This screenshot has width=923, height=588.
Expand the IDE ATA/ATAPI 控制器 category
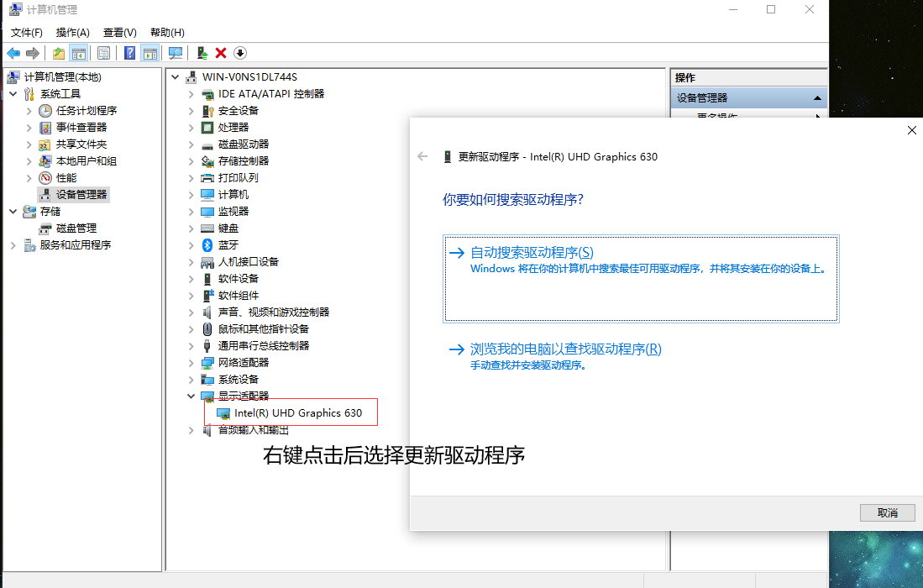[191, 94]
